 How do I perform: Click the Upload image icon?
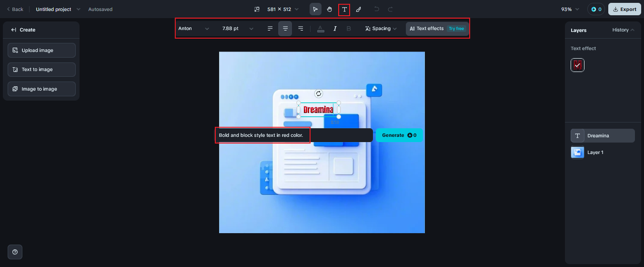coord(16,50)
